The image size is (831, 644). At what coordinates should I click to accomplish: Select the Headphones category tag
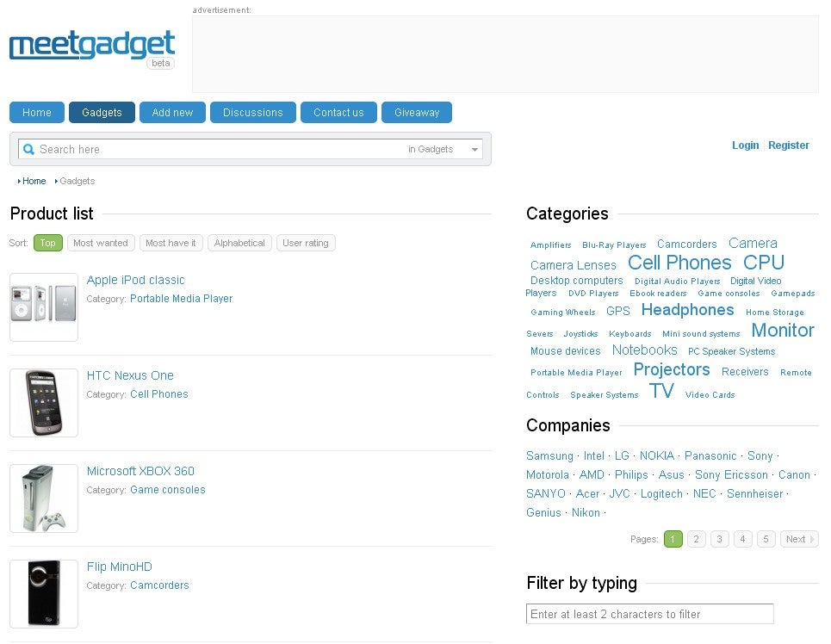point(687,310)
